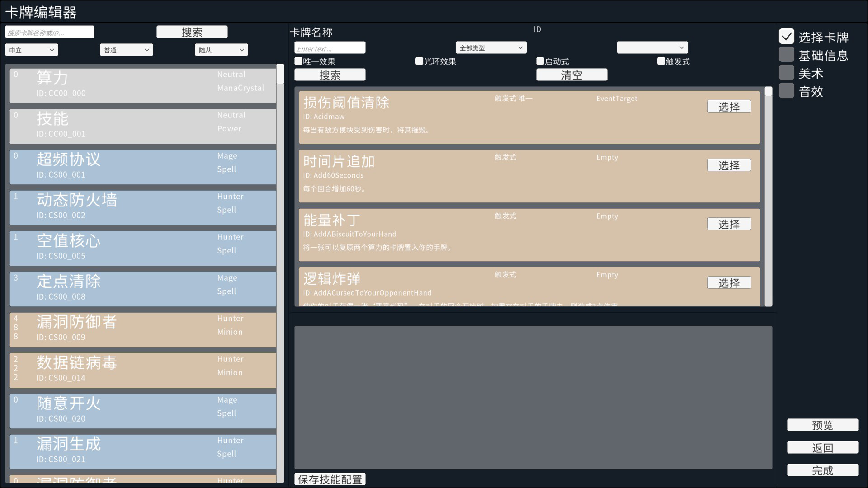Type in the 卡牌名称 name field

330,47
